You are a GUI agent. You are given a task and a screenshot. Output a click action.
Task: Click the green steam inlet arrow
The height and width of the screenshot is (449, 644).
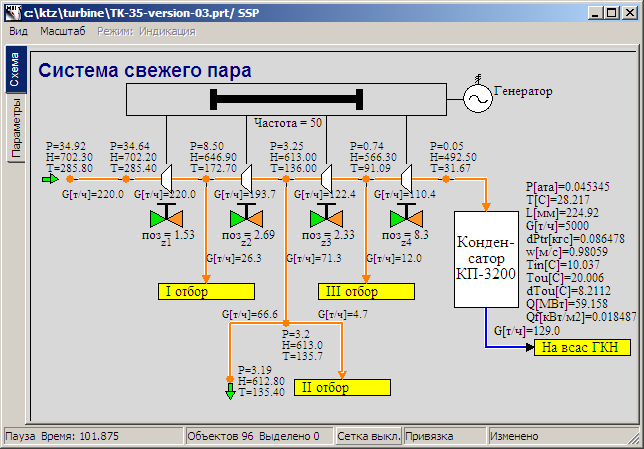(x=51, y=180)
